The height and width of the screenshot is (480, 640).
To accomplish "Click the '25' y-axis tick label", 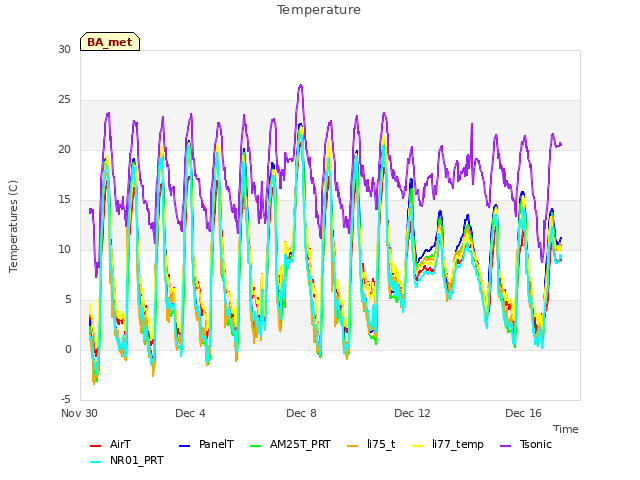I will [64, 100].
